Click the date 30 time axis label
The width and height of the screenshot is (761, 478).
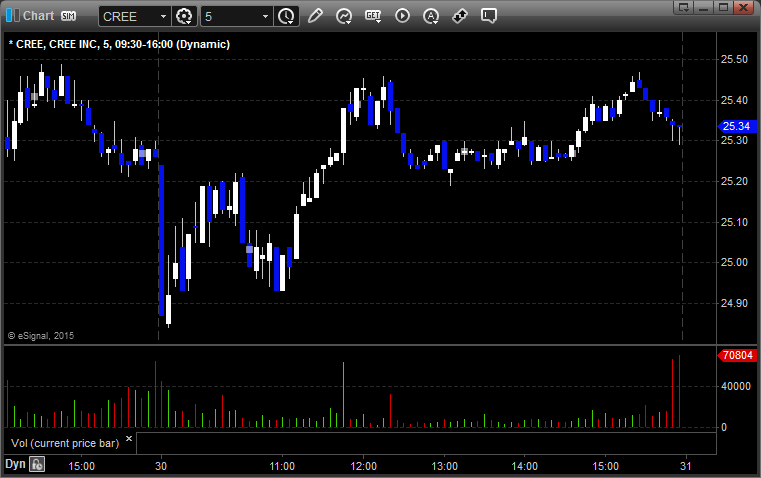161,466
